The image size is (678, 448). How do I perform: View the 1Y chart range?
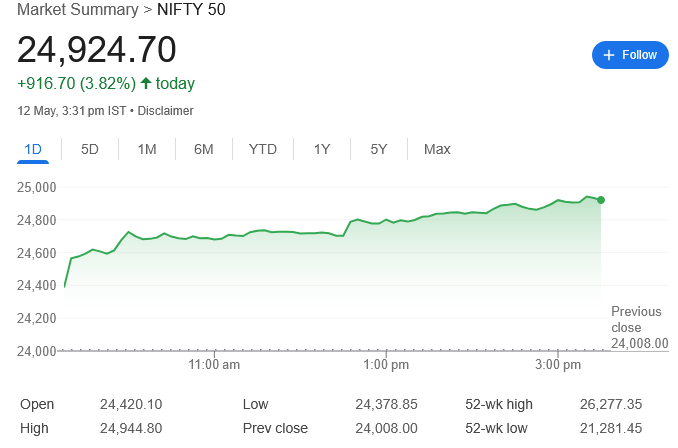322,149
